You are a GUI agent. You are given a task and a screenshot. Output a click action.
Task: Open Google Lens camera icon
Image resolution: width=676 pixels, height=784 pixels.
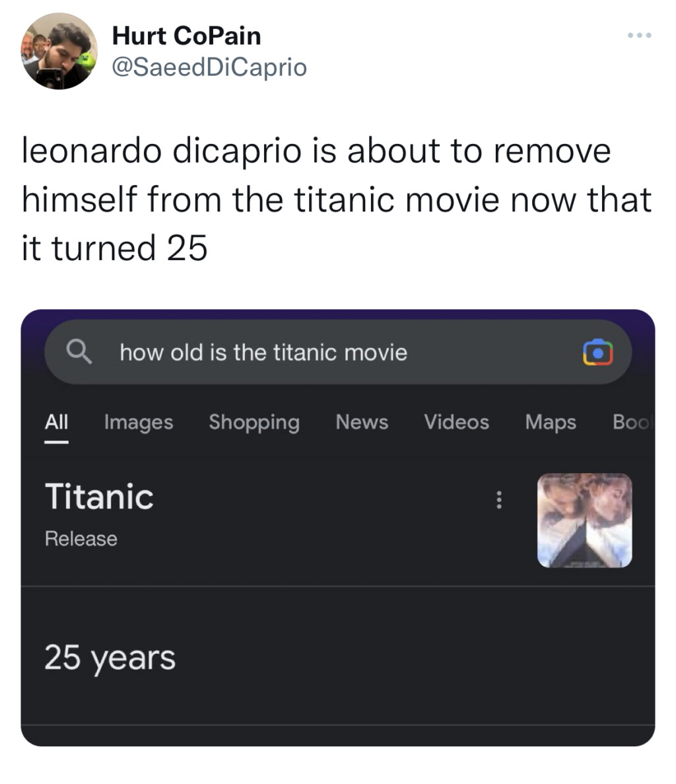point(599,351)
